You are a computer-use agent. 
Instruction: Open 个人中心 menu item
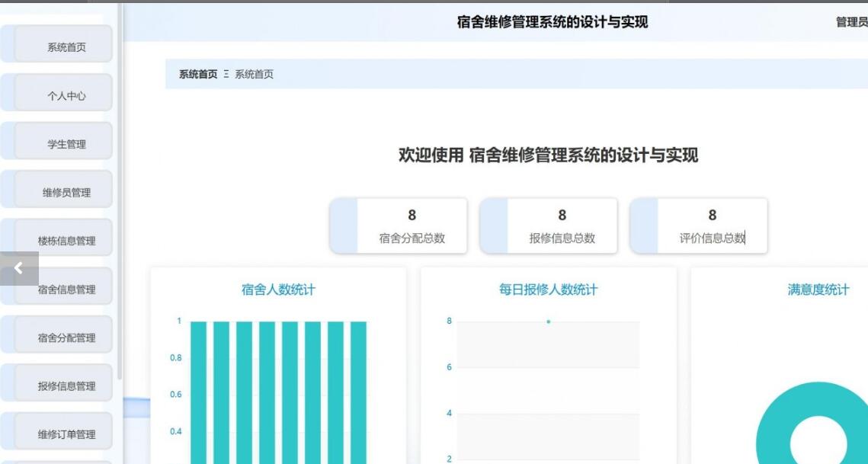tap(66, 96)
